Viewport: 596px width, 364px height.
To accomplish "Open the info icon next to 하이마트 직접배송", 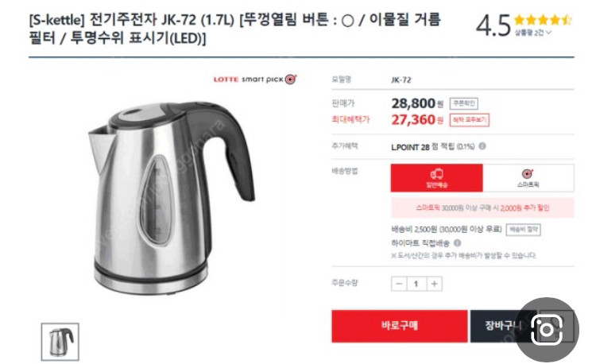I will point(457,242).
